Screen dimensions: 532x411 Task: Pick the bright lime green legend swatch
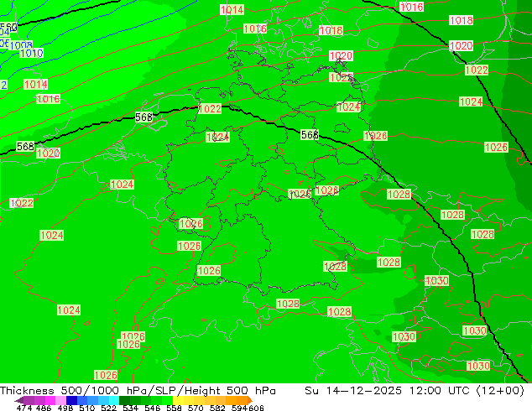pyautogui.click(x=167, y=400)
